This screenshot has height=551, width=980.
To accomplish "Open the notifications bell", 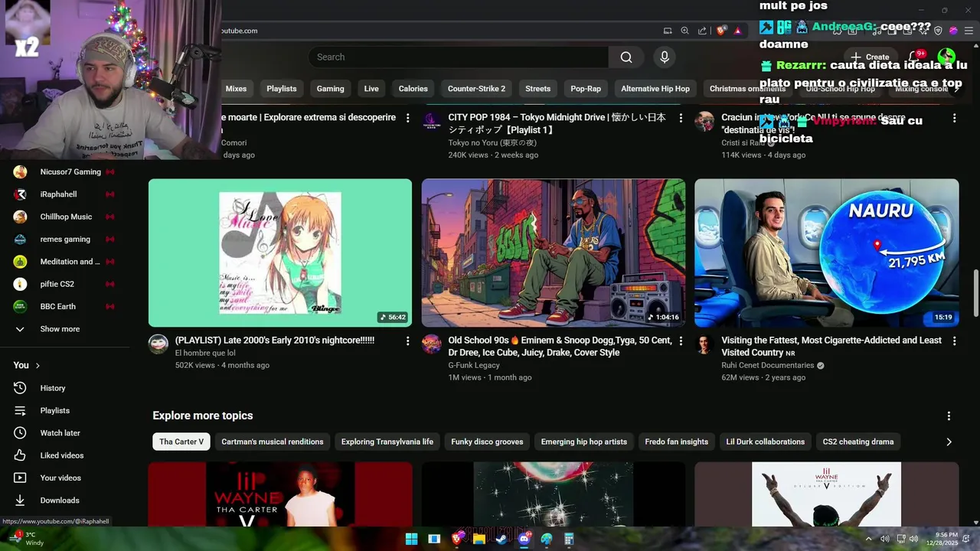I will click(913, 57).
